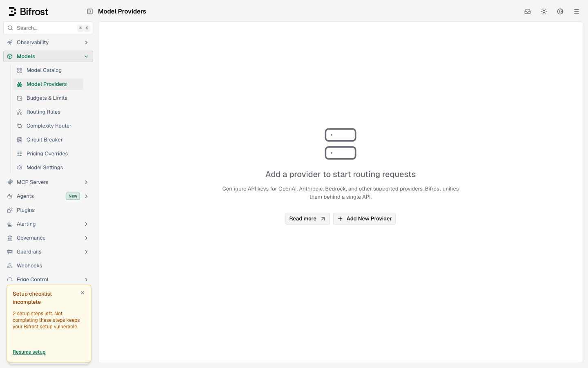588x368 pixels.
Task: Expand the Observability chevron
Action: click(x=86, y=43)
